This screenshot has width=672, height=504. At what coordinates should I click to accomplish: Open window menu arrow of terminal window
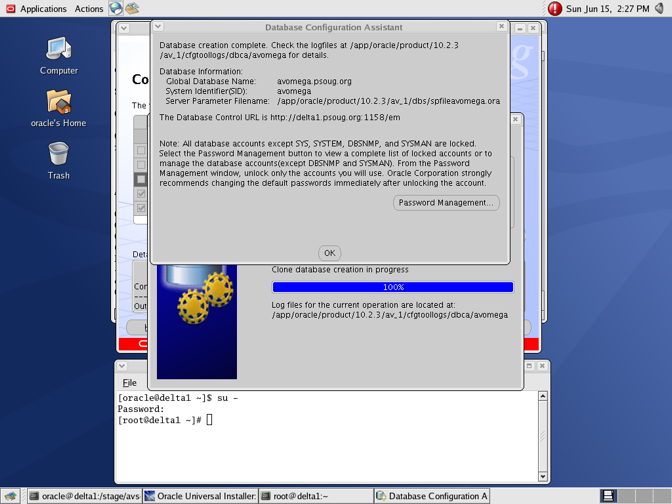[x=122, y=366]
